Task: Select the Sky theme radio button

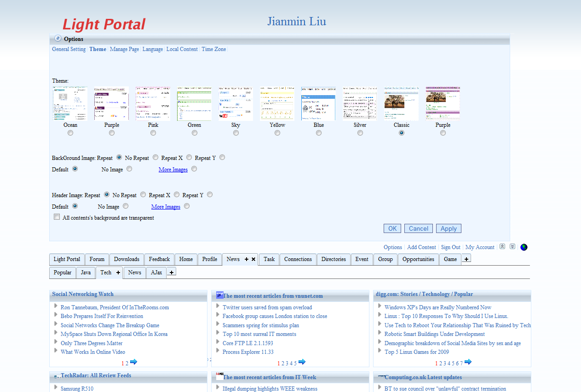Action: 236,133
